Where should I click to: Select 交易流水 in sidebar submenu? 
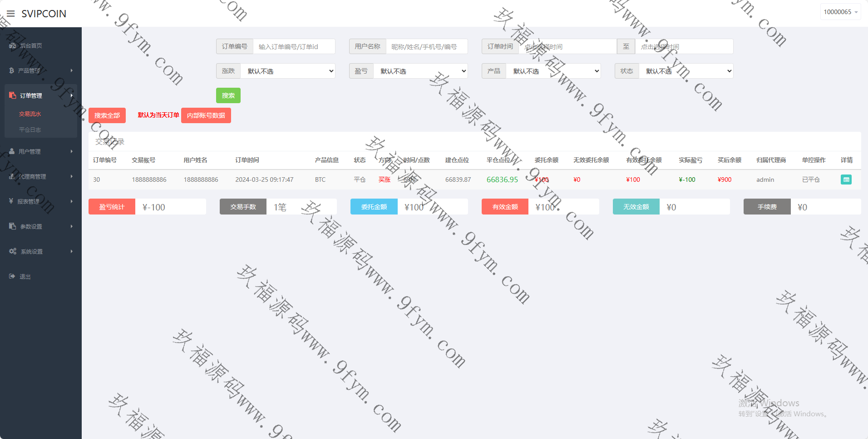click(30, 114)
